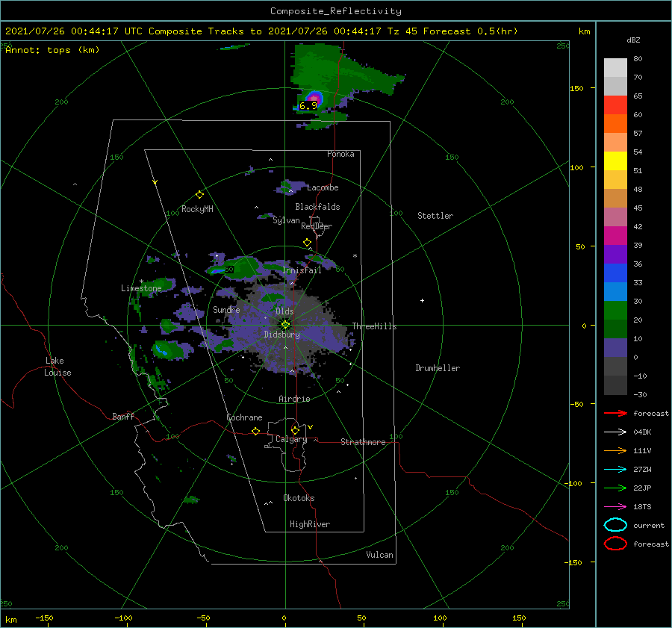Click the yellow diamond marker beside RockyMH

199,195
